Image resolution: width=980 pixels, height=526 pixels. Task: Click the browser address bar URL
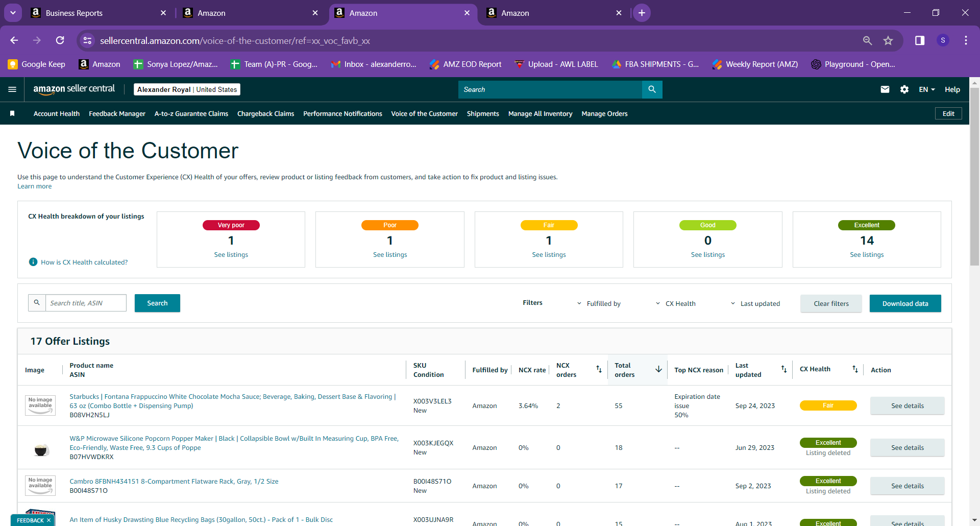click(235, 40)
